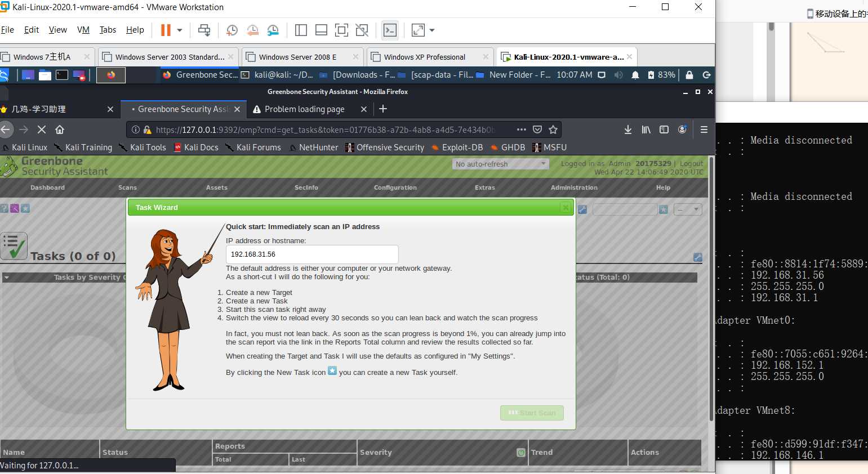Click the purple wizard icon near Tasks
The height and width of the screenshot is (474, 868).
point(15,208)
